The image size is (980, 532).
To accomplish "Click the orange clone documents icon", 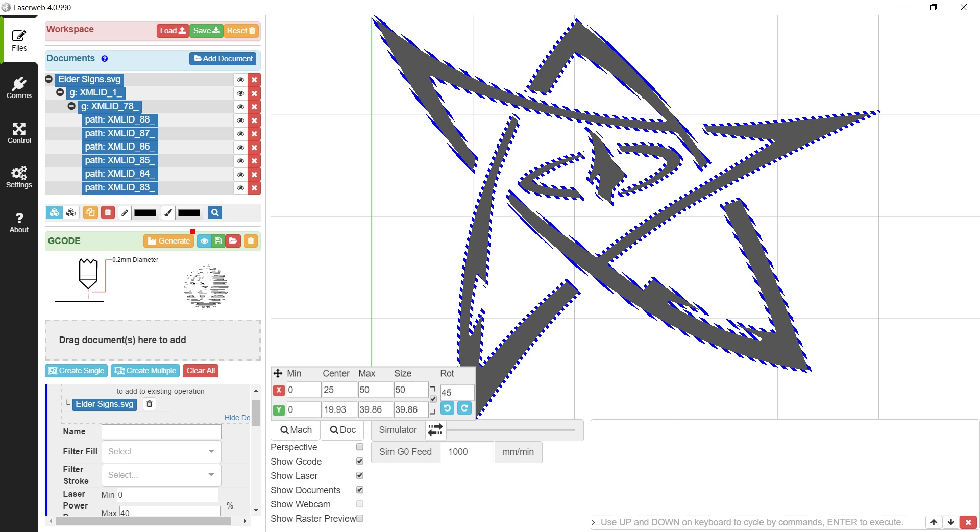I will pyautogui.click(x=90, y=213).
